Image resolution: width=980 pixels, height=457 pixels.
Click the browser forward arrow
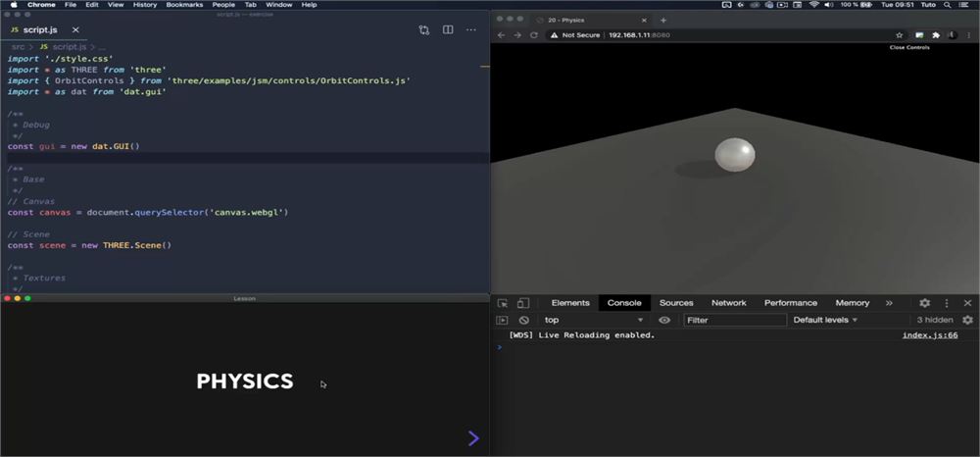tap(517, 35)
